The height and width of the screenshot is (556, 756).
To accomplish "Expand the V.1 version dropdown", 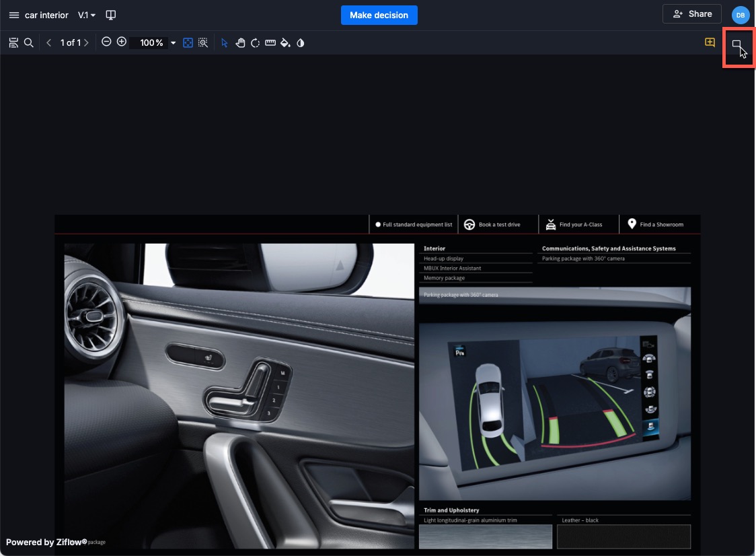I will tap(87, 15).
